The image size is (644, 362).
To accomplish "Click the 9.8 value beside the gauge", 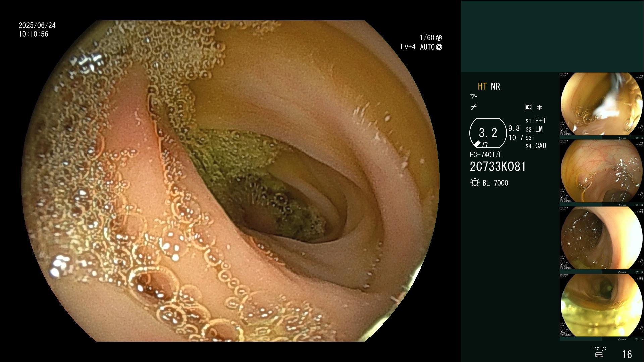I will [514, 128].
